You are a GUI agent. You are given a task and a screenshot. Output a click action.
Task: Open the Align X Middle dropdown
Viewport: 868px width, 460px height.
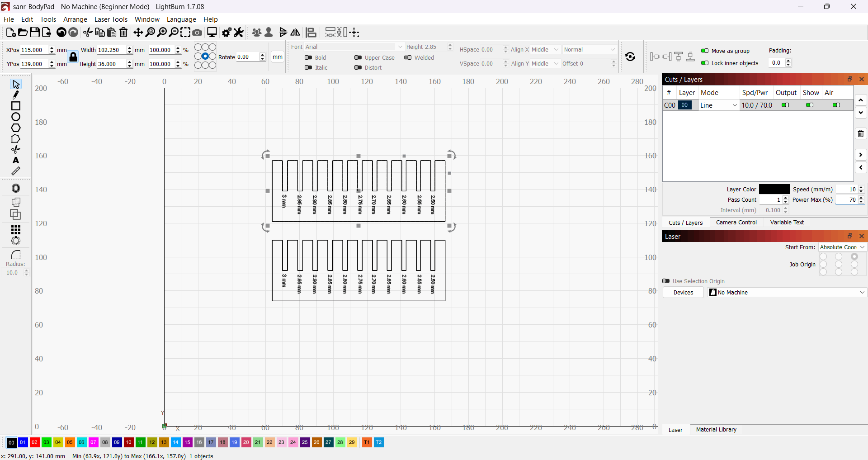pyautogui.click(x=545, y=49)
